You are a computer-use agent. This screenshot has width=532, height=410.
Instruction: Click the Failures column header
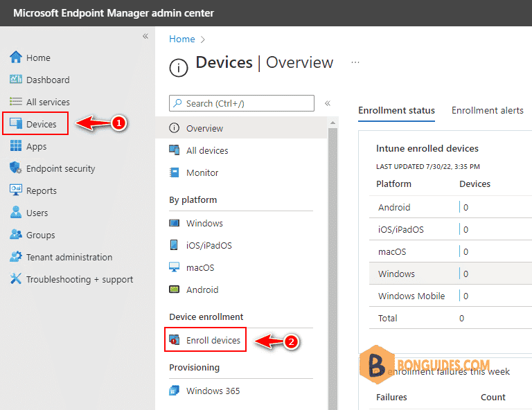tap(391, 397)
